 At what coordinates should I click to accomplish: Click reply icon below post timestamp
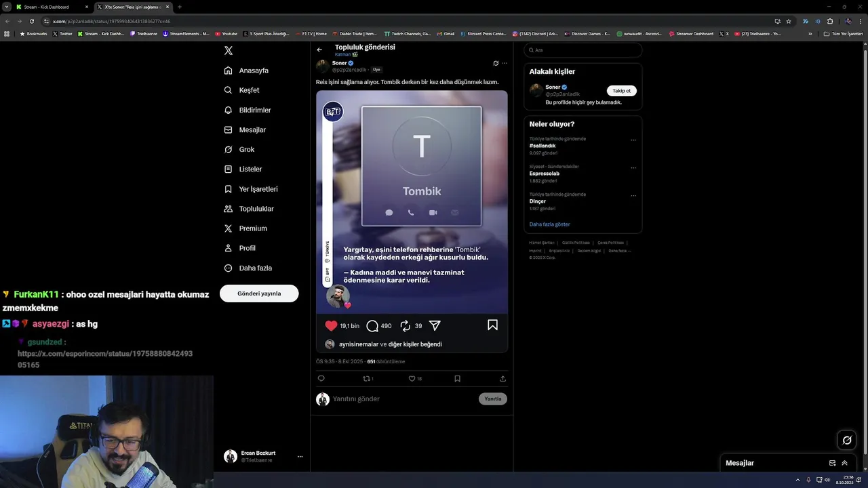point(321,379)
